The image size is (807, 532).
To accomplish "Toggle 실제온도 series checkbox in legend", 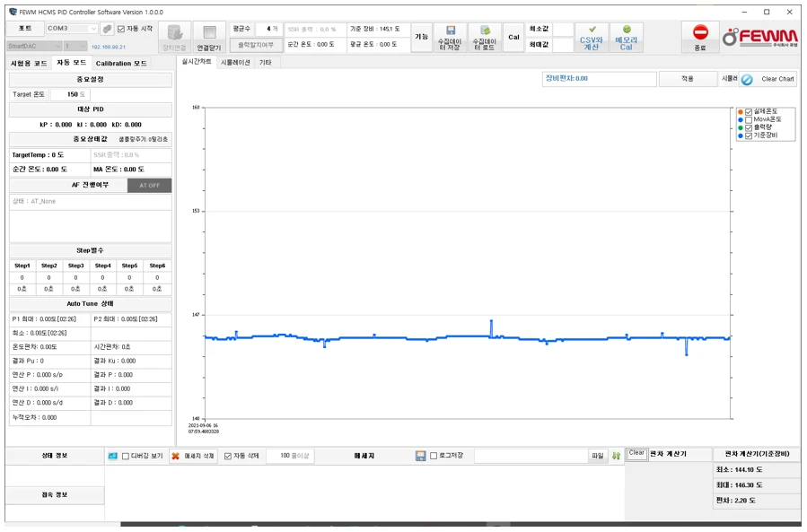I will (x=749, y=111).
